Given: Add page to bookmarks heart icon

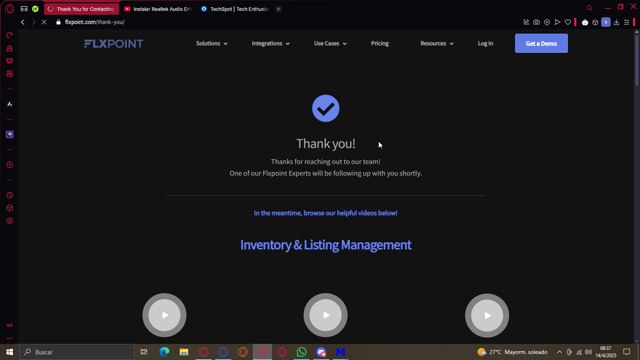Looking at the screenshot, I should click(568, 22).
